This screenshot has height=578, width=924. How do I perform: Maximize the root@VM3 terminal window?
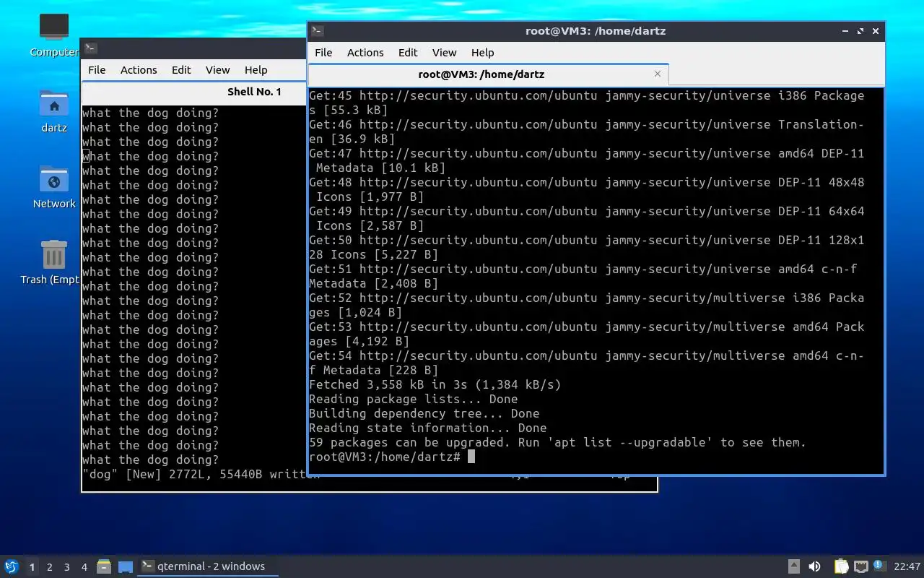pyautogui.click(x=860, y=31)
